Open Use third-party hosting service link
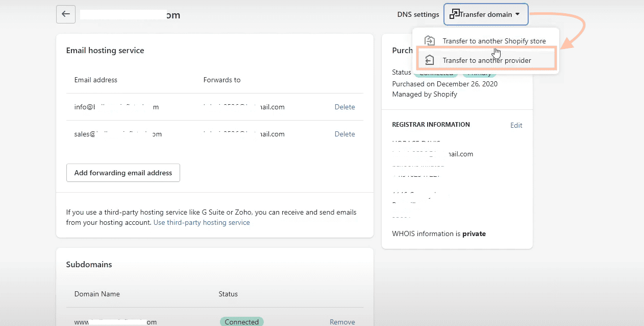 pos(201,222)
